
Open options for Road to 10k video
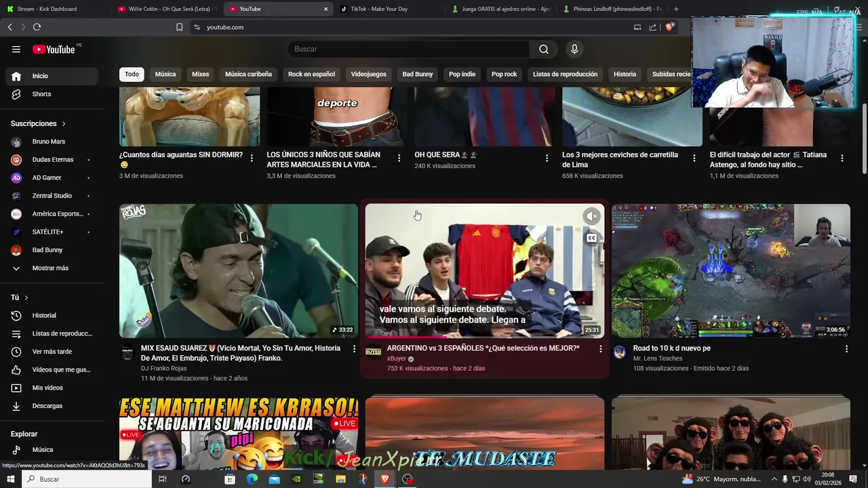tap(846, 348)
